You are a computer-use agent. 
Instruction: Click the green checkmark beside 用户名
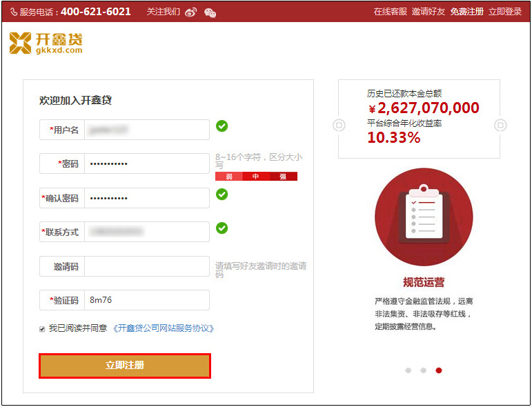221,126
